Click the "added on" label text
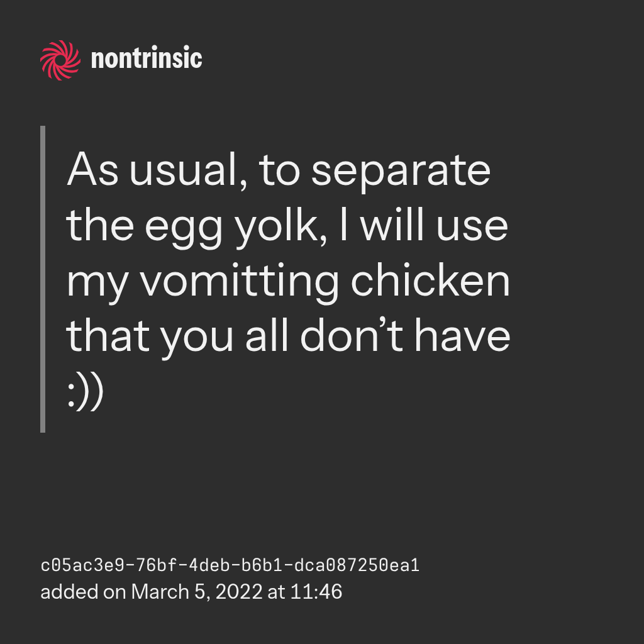This screenshot has width=644, height=644. pyautogui.click(x=83, y=592)
